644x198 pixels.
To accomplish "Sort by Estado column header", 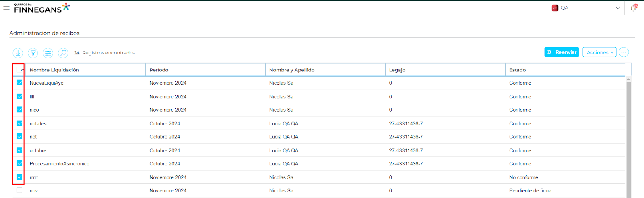I will [x=517, y=70].
